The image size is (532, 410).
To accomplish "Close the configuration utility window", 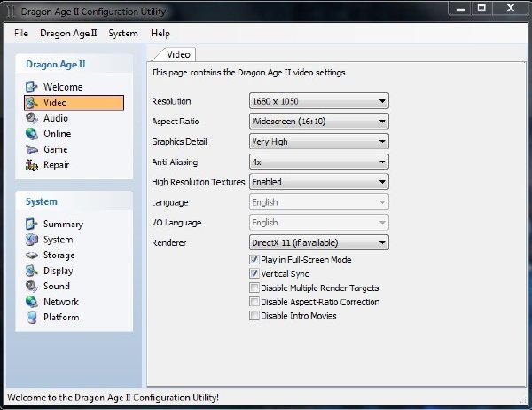I will (511, 9).
